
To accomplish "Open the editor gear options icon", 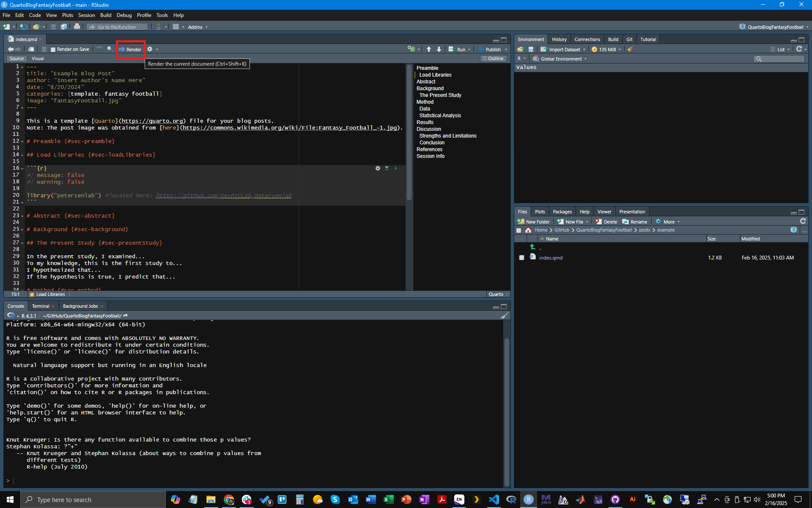I will [x=150, y=49].
